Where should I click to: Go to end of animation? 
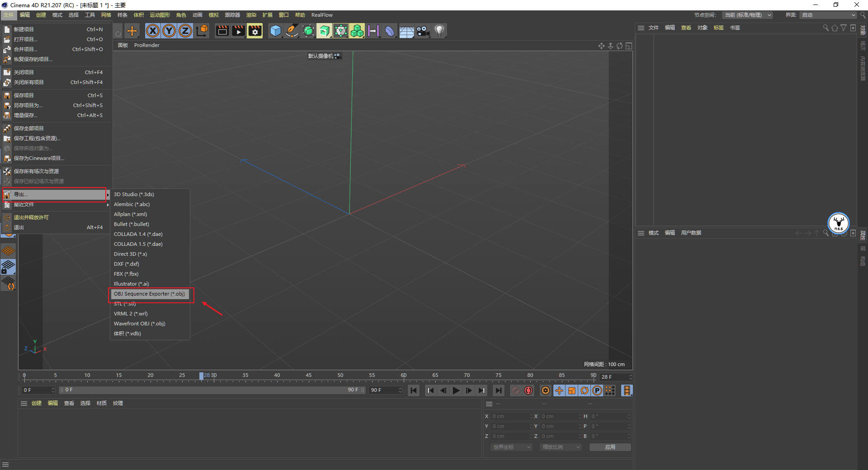coord(498,390)
